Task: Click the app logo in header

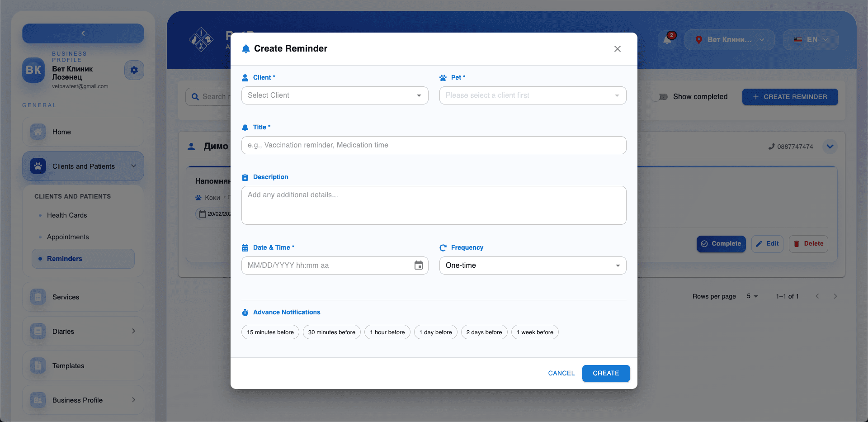Action: 201,40
